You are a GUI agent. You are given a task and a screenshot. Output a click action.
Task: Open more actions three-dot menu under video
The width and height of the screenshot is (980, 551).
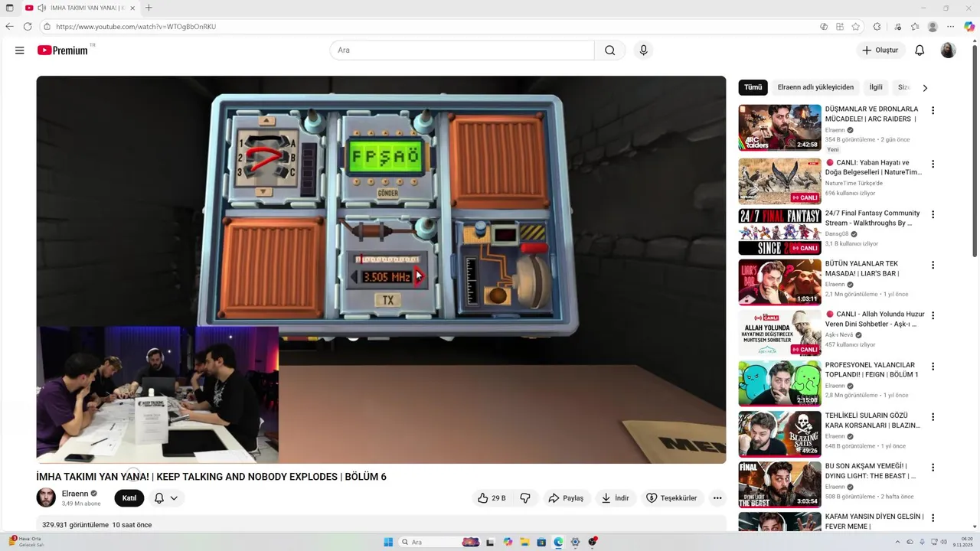pos(717,498)
